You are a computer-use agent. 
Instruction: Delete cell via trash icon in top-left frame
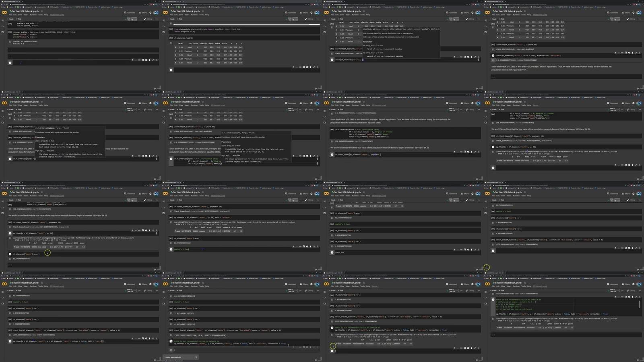click(150, 60)
